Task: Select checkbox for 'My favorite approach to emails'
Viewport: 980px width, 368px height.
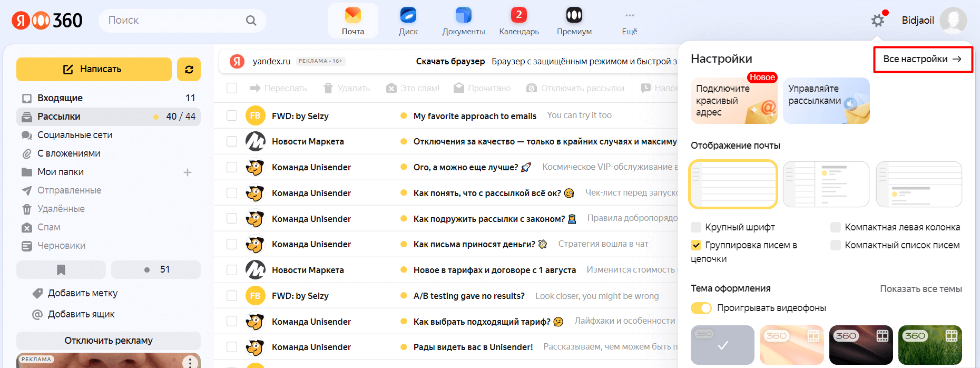Action: point(232,115)
